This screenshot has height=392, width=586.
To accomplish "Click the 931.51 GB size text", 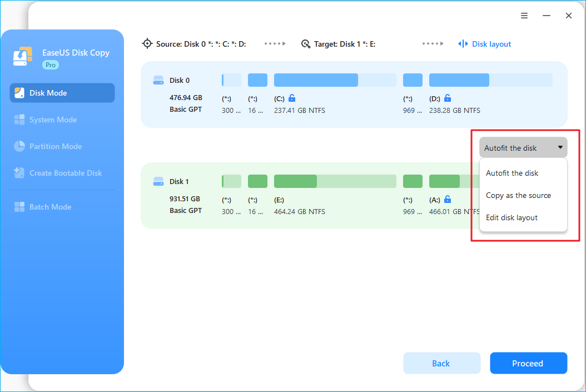I will point(185,199).
